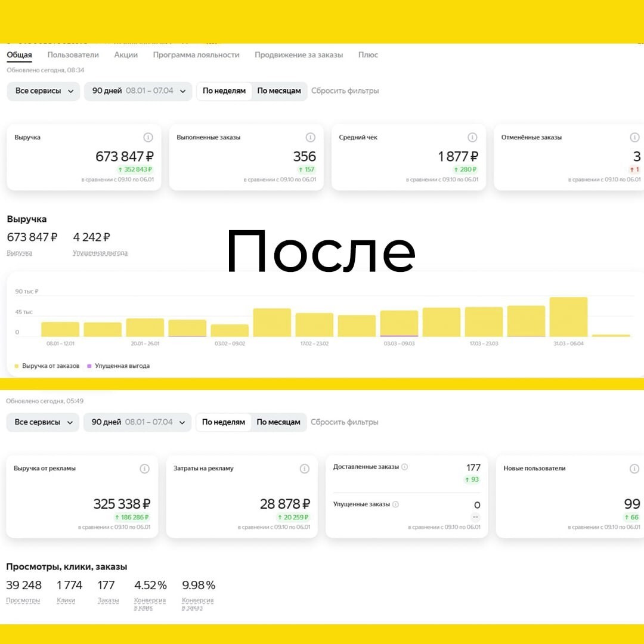This screenshot has height=644, width=644.
Task: Toggle Выручка от заказов legend item
Action: 47,366
